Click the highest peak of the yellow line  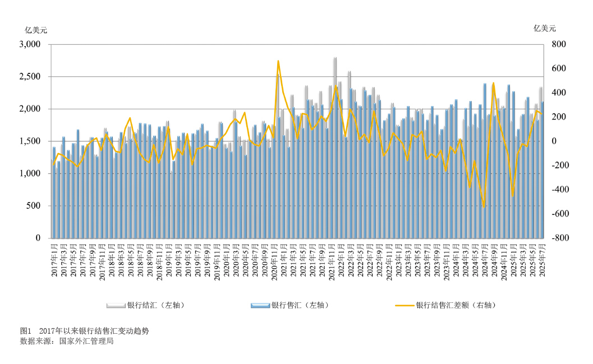(x=278, y=61)
